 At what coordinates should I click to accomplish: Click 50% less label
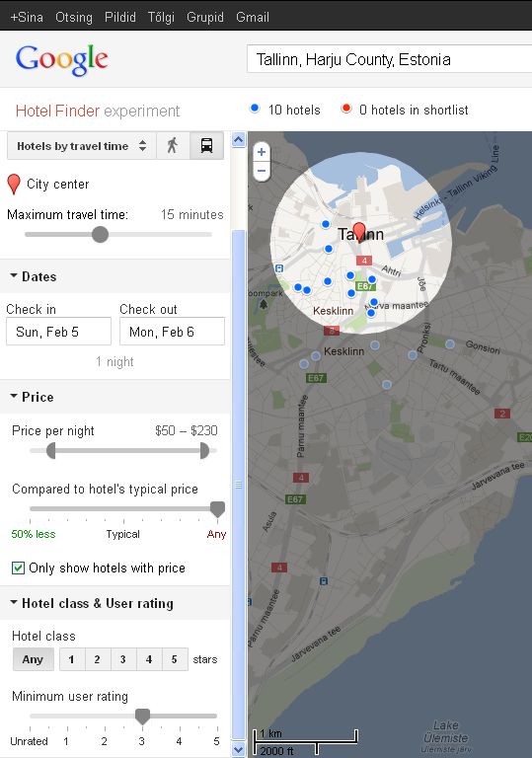[x=34, y=534]
